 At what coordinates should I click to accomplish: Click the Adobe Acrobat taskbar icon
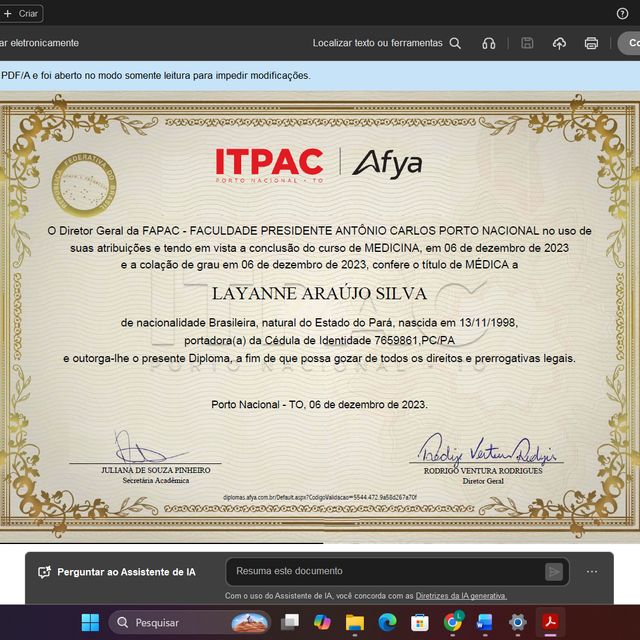550,622
